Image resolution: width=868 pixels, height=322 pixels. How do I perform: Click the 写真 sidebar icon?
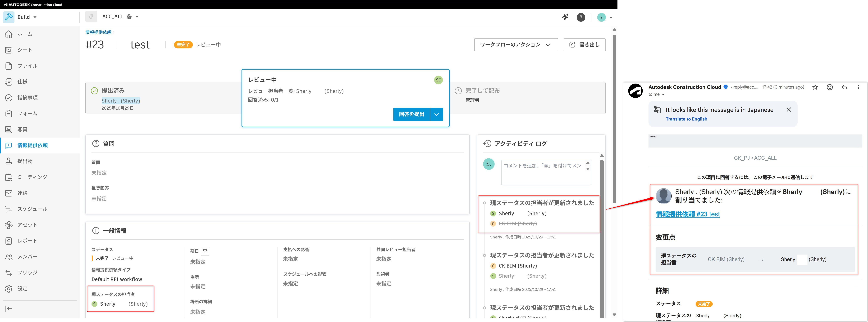pos(9,129)
